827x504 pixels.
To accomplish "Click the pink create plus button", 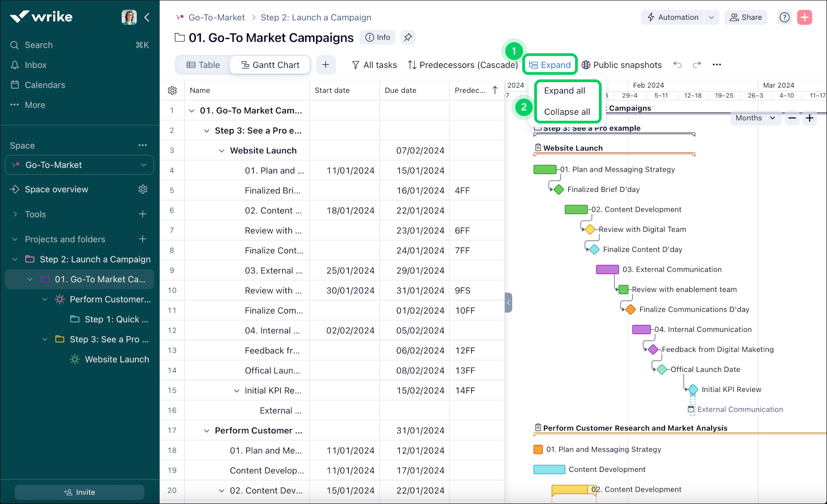I will pyautogui.click(x=805, y=17).
